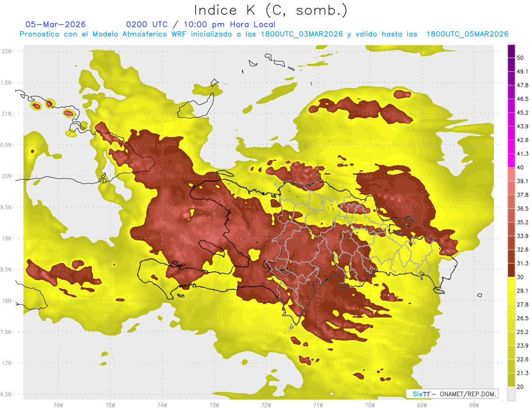This screenshot has height=411, width=532.
Task: Click the colorbar value "29.1"
Action: pos(523,291)
